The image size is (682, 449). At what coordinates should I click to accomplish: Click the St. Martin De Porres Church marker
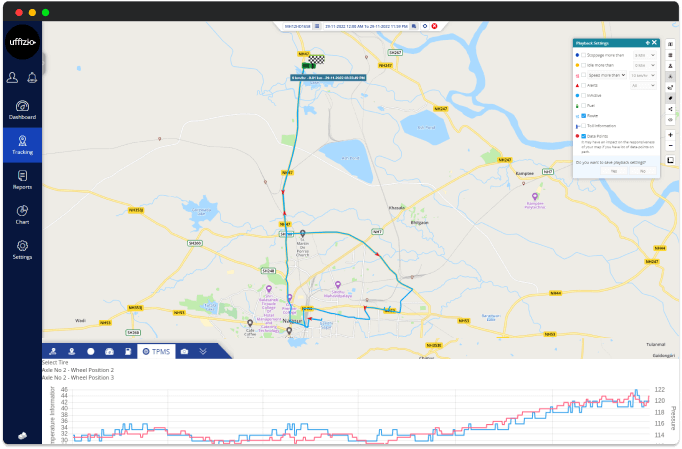click(303, 234)
